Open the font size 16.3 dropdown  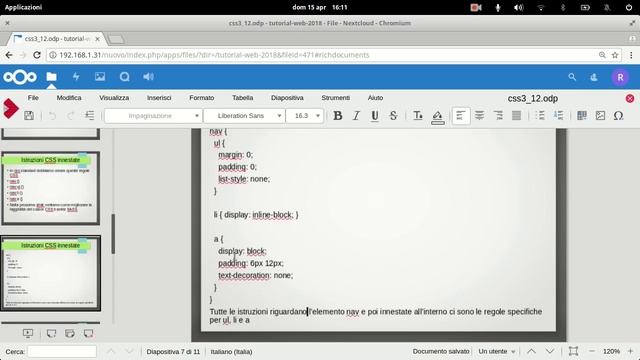(x=304, y=116)
